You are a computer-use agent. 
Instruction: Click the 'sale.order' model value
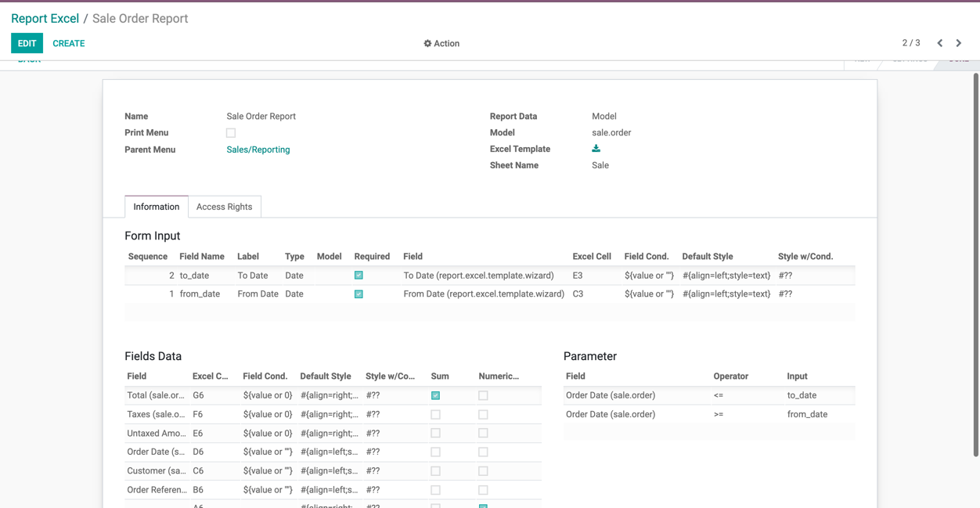click(611, 133)
